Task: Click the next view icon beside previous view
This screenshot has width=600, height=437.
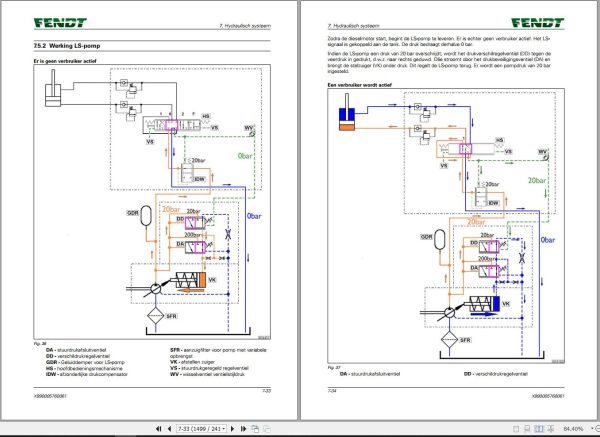Action: pyautogui.click(x=267, y=429)
